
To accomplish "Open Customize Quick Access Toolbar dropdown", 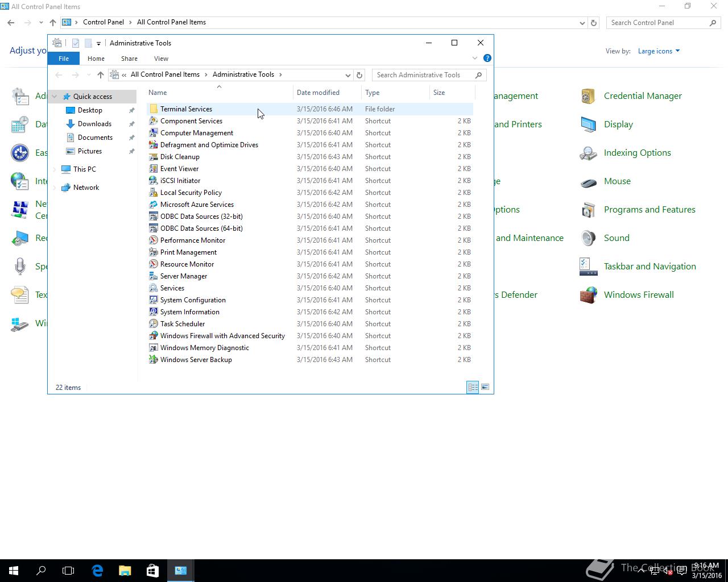I will click(x=98, y=43).
